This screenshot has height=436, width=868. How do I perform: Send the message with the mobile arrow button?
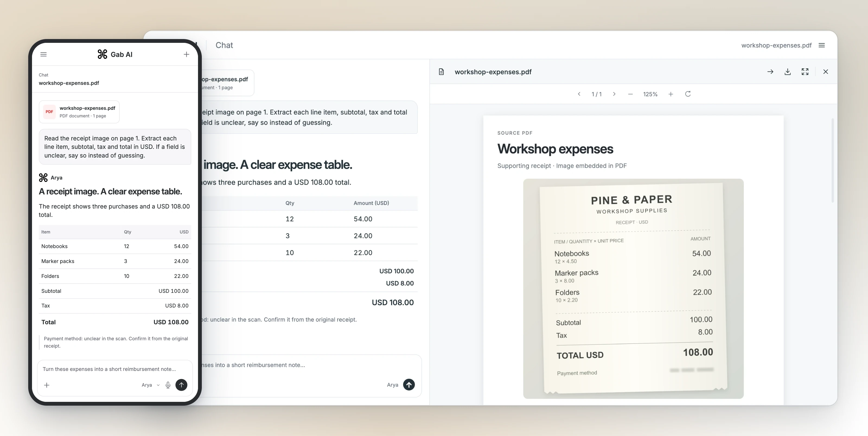pos(181,385)
